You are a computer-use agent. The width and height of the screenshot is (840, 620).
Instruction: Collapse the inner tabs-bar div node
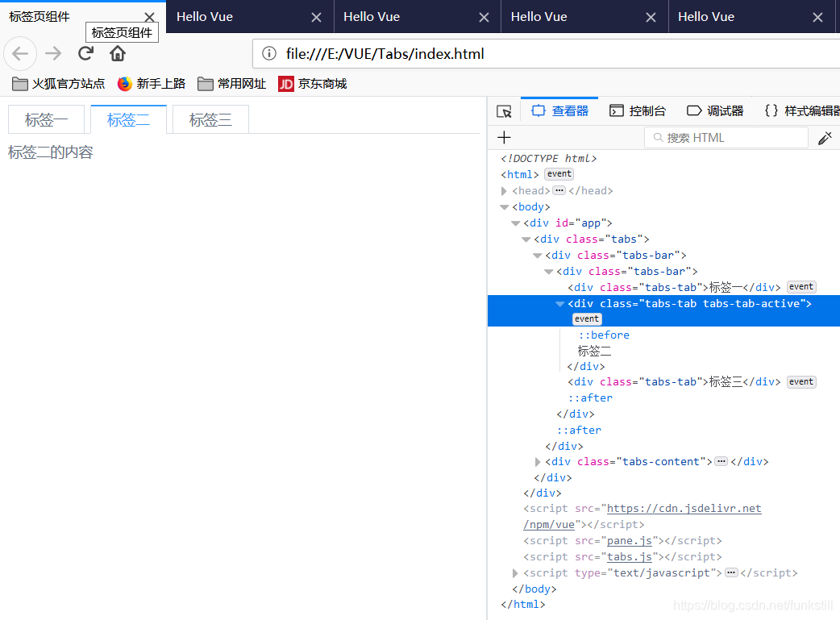point(548,272)
